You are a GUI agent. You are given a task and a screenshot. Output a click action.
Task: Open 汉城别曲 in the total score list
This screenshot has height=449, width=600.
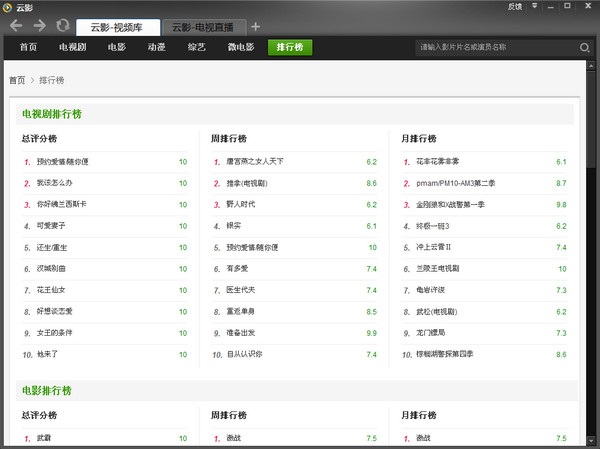tap(51, 269)
